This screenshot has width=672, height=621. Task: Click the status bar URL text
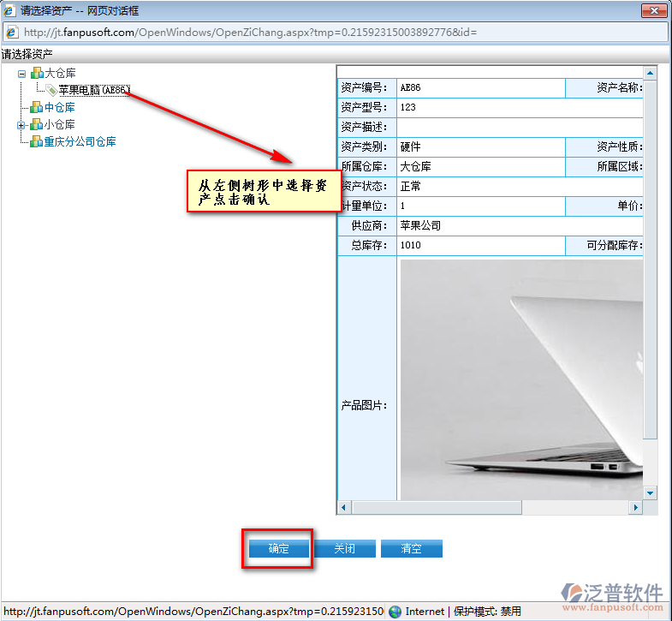(193, 612)
